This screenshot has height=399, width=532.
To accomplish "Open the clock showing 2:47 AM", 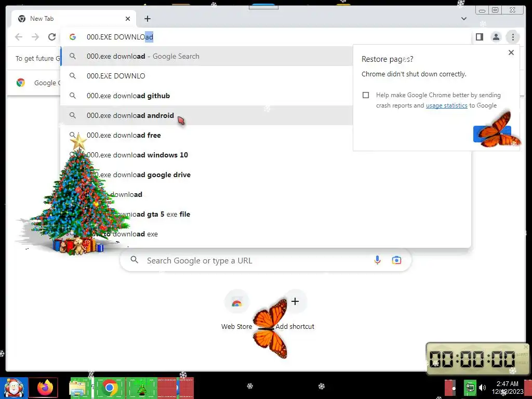I will (508, 388).
